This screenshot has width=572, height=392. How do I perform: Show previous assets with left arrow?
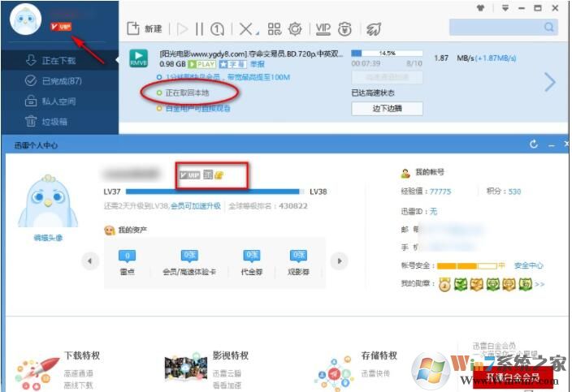coord(89,261)
